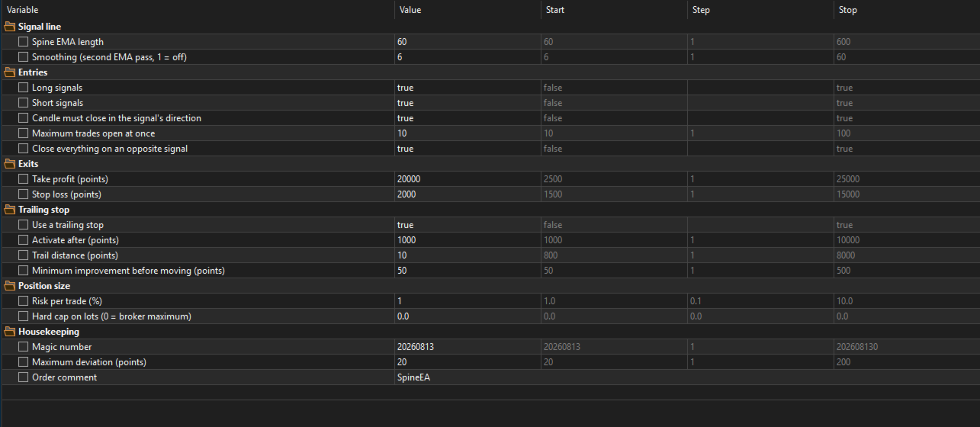Tick the Take profit (points) checkbox
This screenshot has width=980, height=427.
[x=23, y=179]
